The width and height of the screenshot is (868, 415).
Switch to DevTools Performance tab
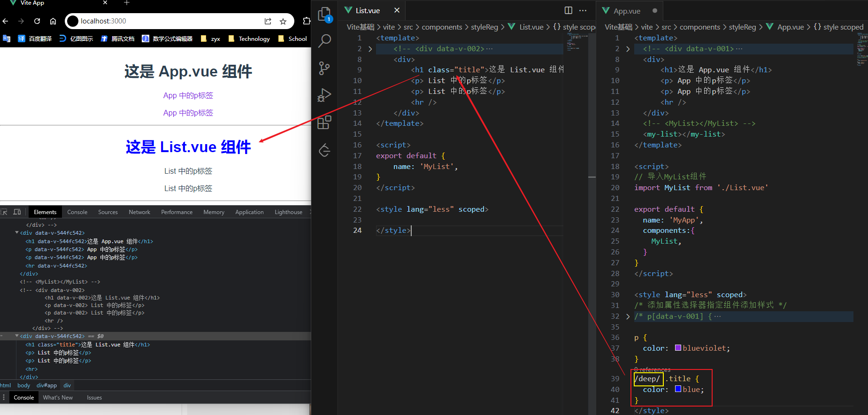pyautogui.click(x=177, y=212)
